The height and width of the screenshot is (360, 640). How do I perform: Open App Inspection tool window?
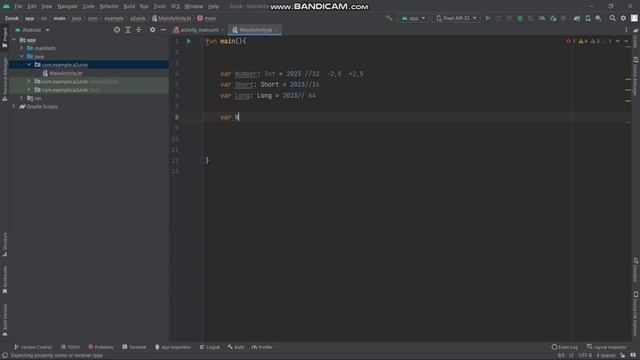(173, 347)
